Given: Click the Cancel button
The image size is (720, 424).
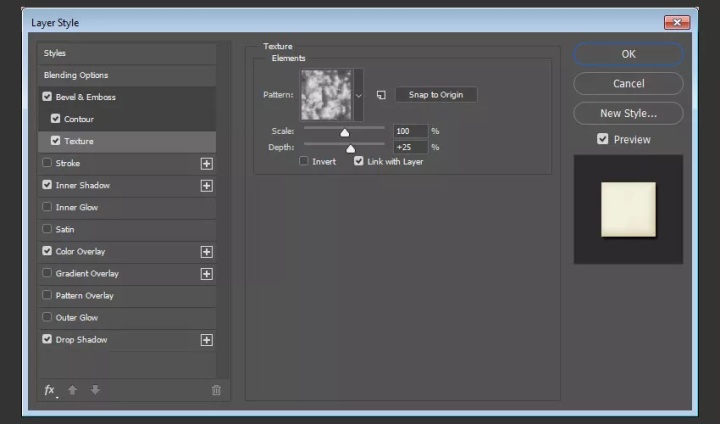Looking at the screenshot, I should point(628,84).
